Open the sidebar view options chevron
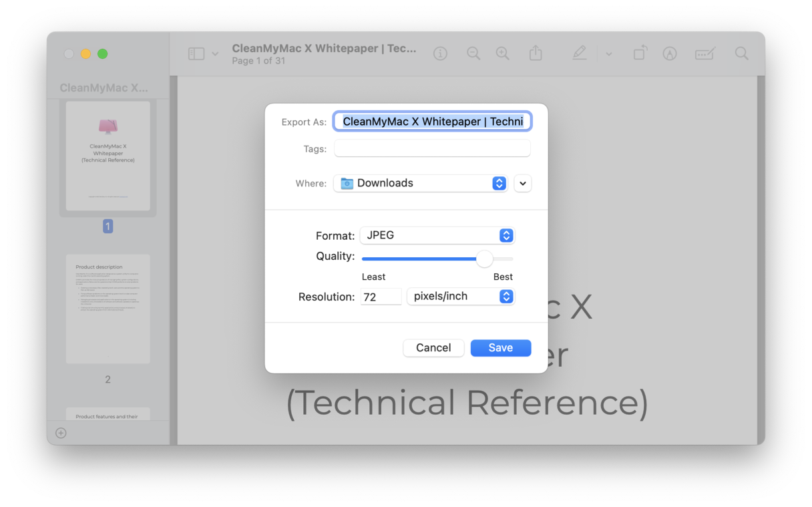The image size is (812, 507). [215, 54]
